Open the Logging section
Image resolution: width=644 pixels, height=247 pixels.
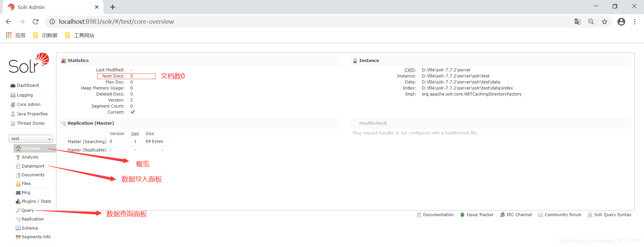(x=25, y=95)
